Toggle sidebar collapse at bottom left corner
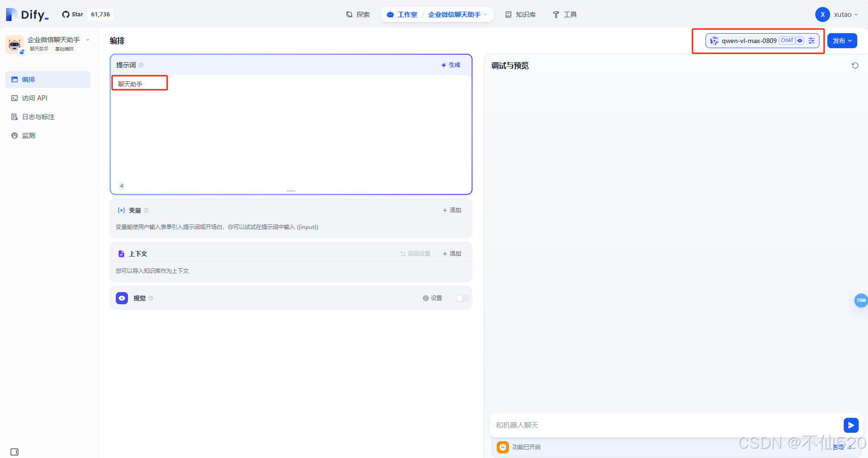Screen dimensions: 868x458 point(14,451)
